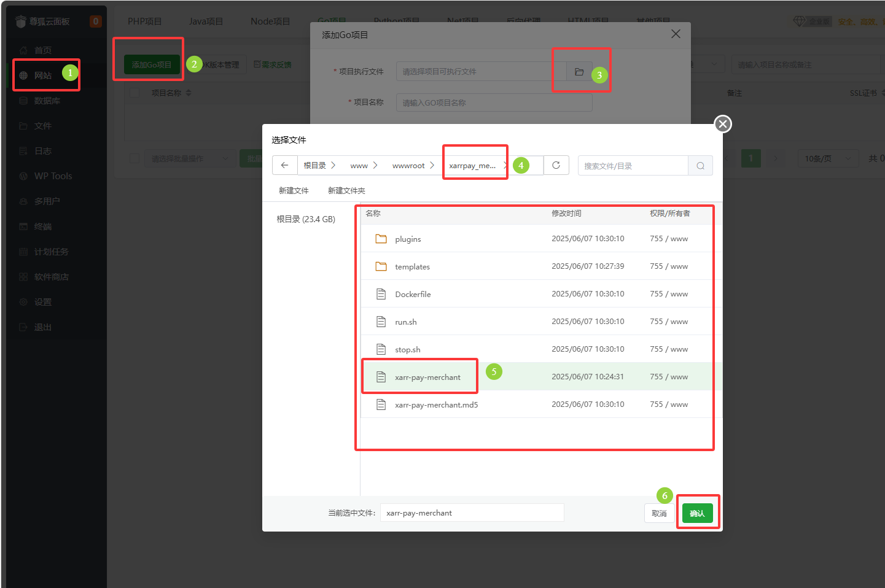Open folder browse icon beside executable file field
The height and width of the screenshot is (588, 885).
coord(579,72)
